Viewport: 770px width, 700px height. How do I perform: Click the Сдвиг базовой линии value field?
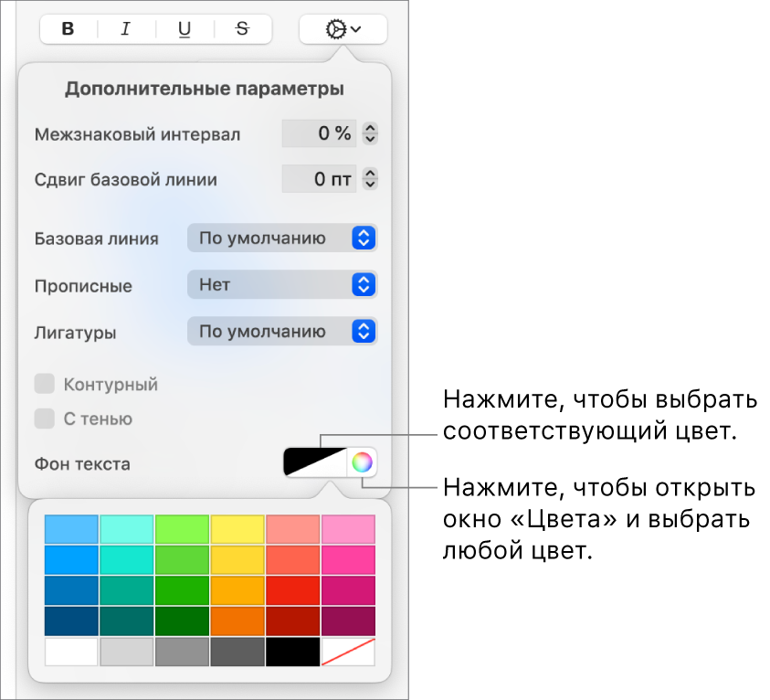tap(319, 179)
